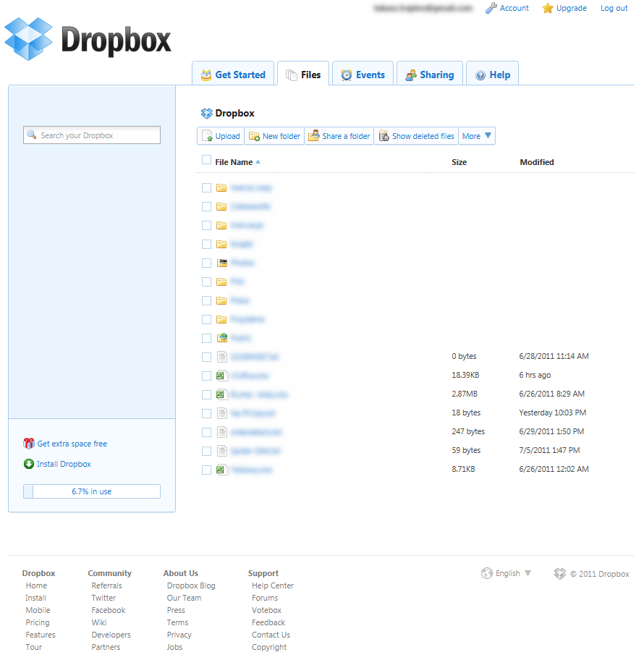Click the Contact Us link

pyautogui.click(x=271, y=635)
